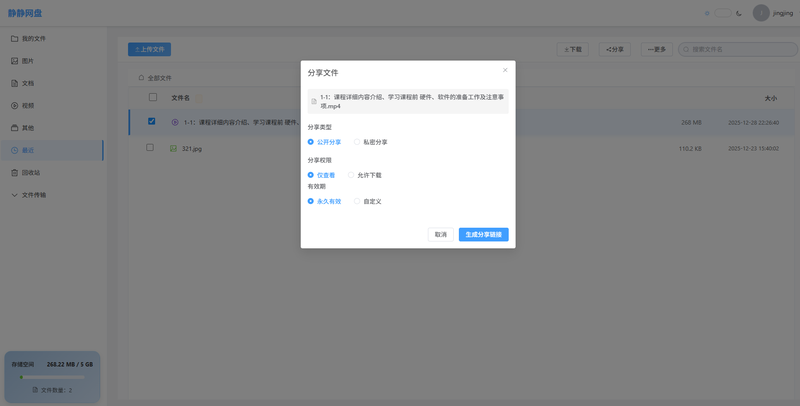Choose the 允许下载 permission option
This screenshot has height=406, width=800.
click(x=351, y=175)
